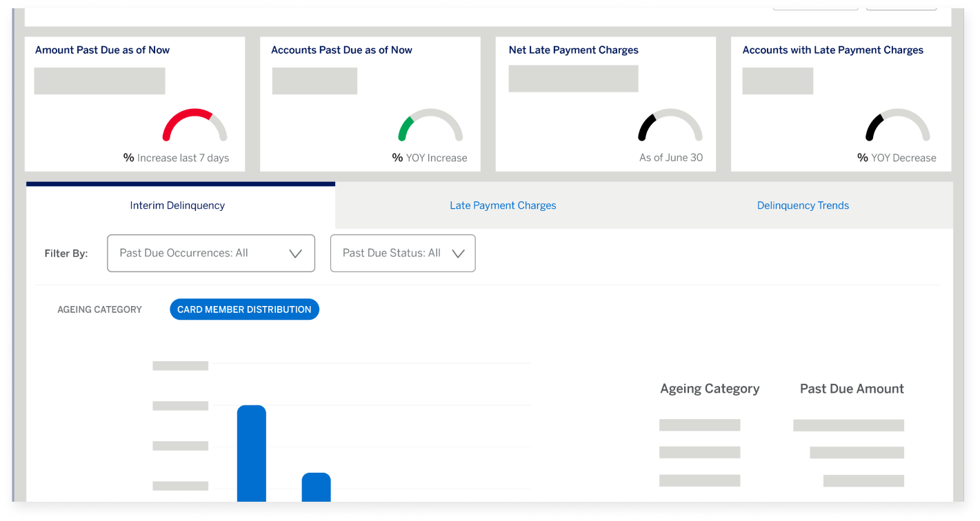This screenshot has height=521, width=980.
Task: Click the Past Due Amount column header
Action: click(x=851, y=388)
